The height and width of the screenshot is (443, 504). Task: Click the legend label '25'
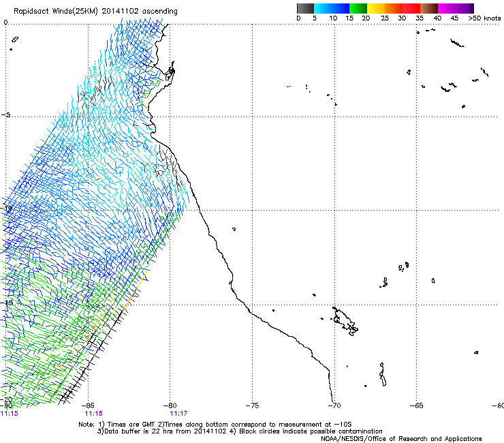(x=385, y=18)
